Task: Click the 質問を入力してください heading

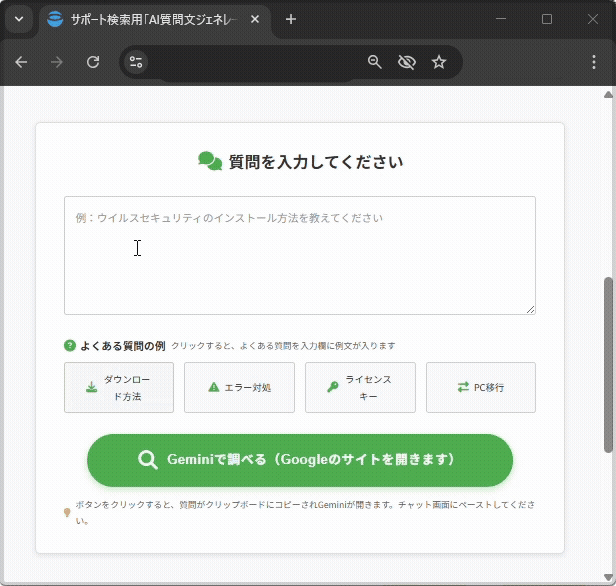Action: [x=316, y=162]
